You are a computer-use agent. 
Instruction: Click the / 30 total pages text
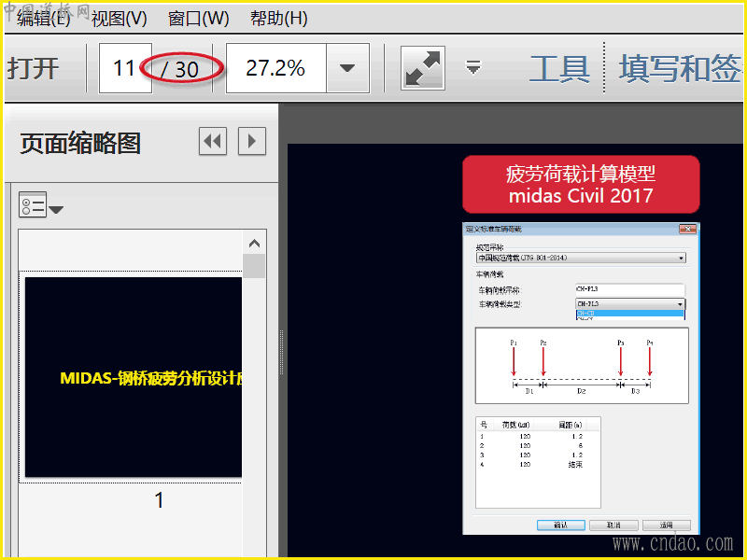pyautogui.click(x=179, y=69)
